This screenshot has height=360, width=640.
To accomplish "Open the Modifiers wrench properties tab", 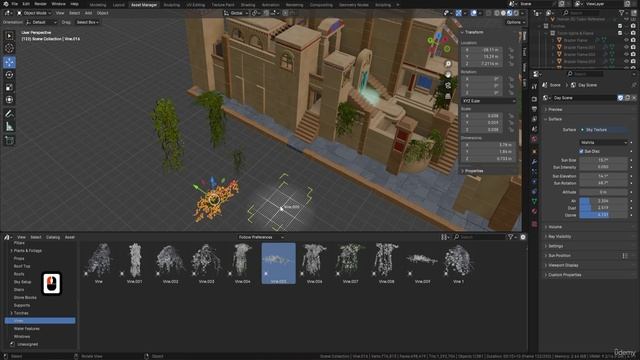I will (534, 162).
